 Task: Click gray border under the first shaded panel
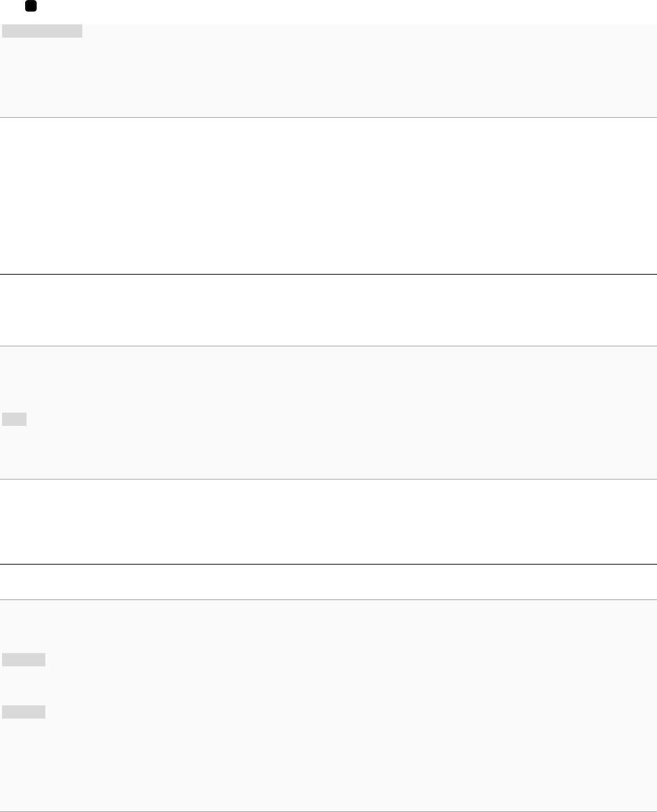(x=328, y=118)
